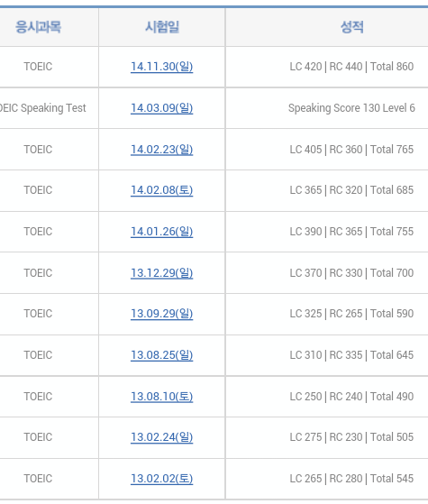428x504 pixels.
Task: Open the 14.11.30(일) test date link
Action: 161,67
